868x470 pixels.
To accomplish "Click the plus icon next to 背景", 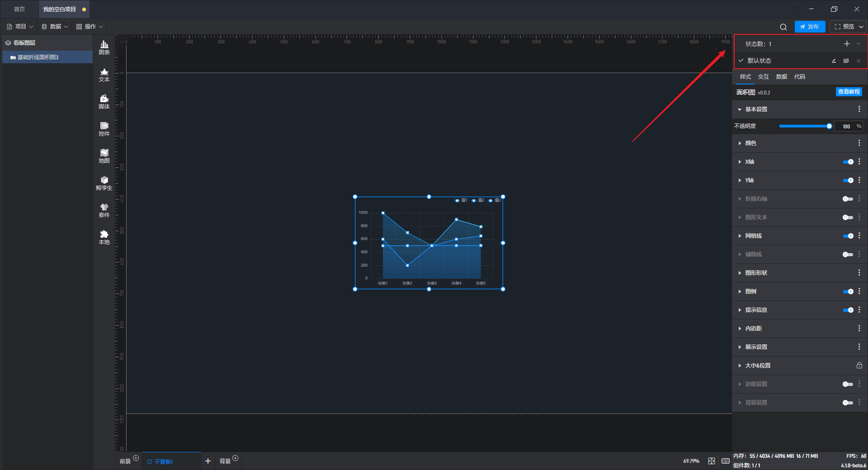I will pyautogui.click(x=235, y=458).
